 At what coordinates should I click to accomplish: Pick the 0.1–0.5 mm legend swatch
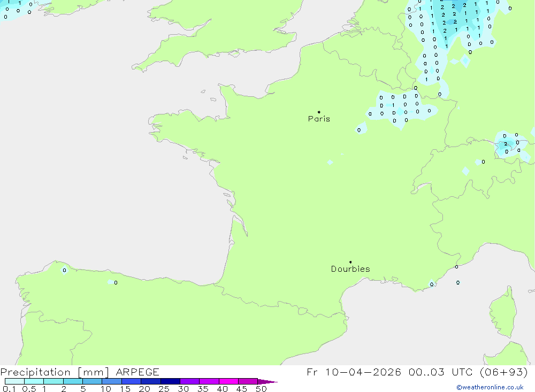click(x=14, y=381)
